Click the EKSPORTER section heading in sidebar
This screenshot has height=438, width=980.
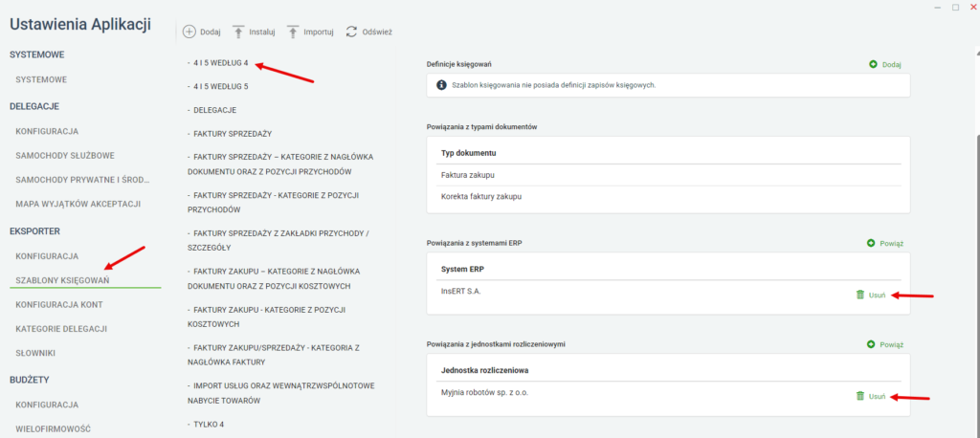(34, 231)
